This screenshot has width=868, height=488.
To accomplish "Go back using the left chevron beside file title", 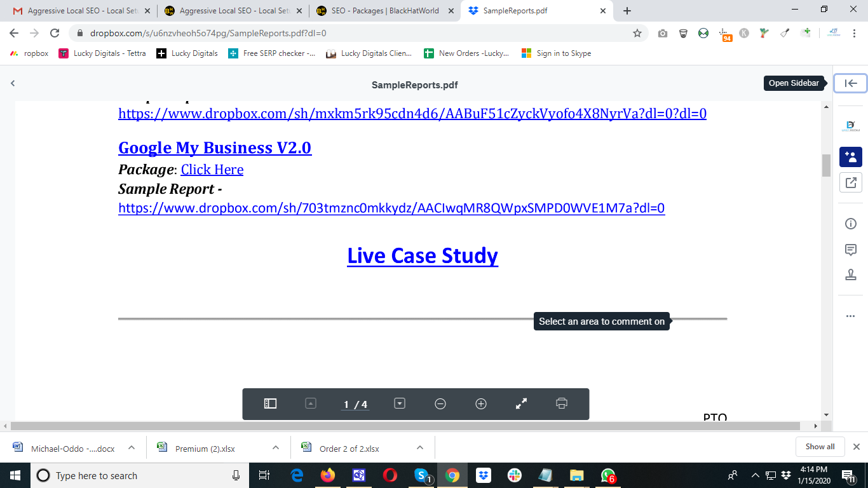I will tap(13, 83).
